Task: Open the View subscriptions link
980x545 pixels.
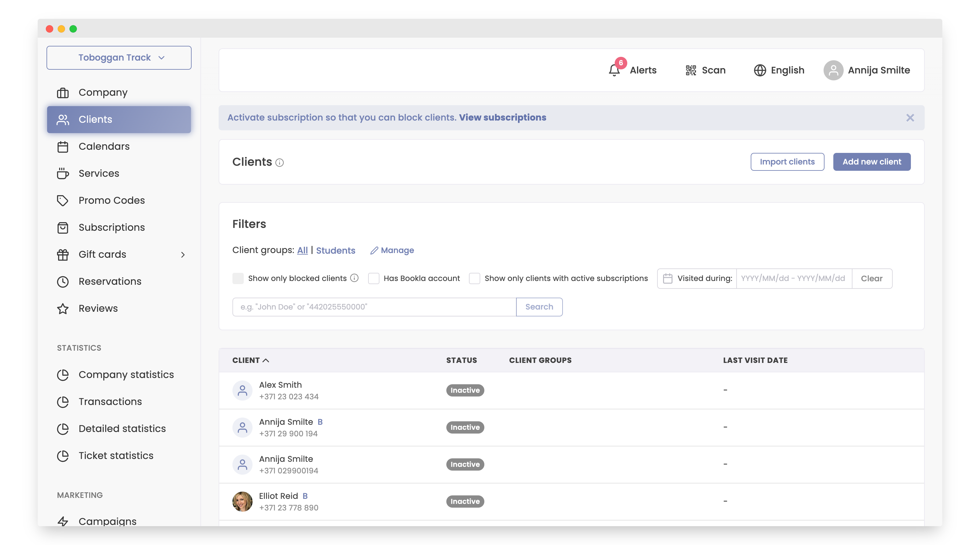Action: point(502,117)
